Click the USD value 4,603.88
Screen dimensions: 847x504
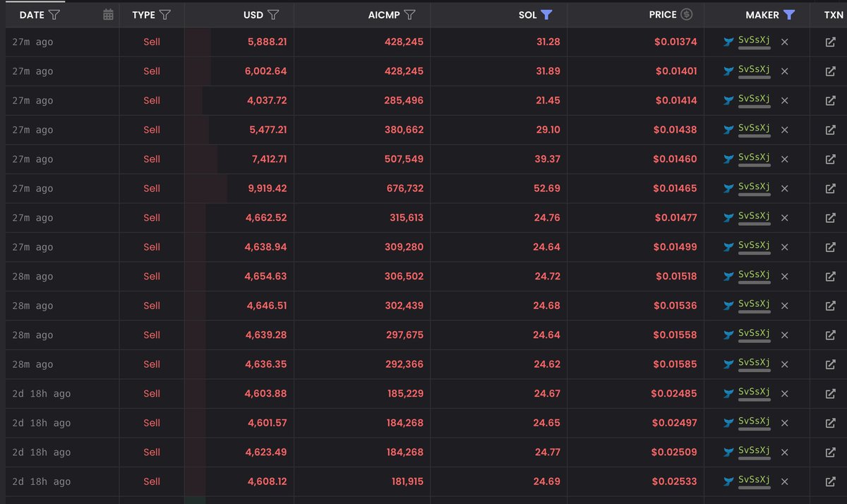267,394
